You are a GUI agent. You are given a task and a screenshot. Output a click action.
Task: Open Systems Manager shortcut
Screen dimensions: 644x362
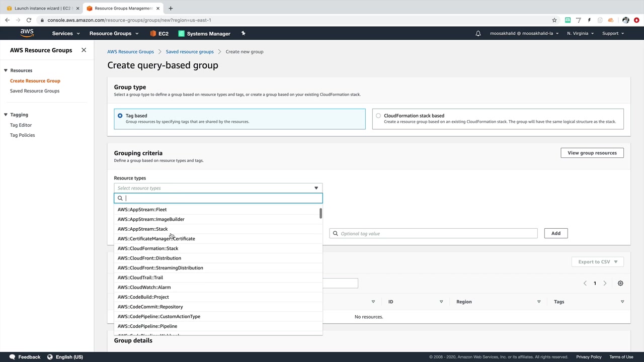point(204,34)
